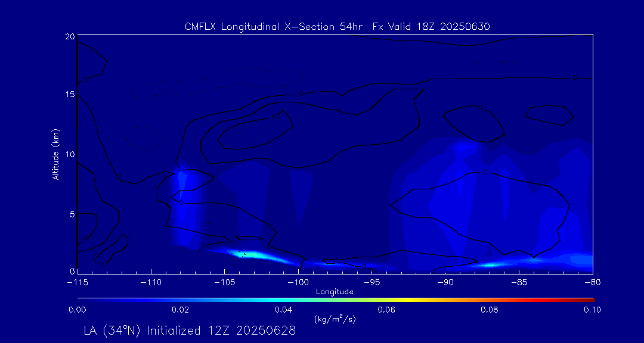Click the '-95' longitude tick label
644x343 pixels.
371,282
